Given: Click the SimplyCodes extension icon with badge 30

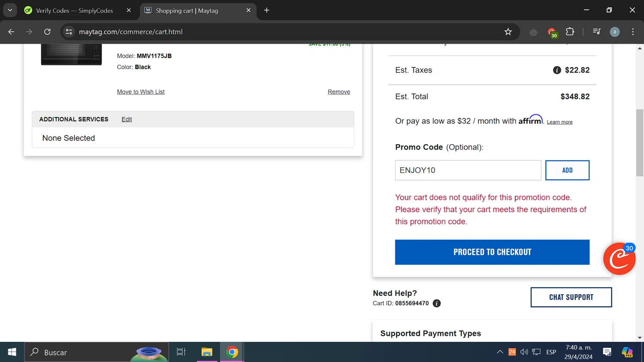Looking at the screenshot, I should pos(552,32).
